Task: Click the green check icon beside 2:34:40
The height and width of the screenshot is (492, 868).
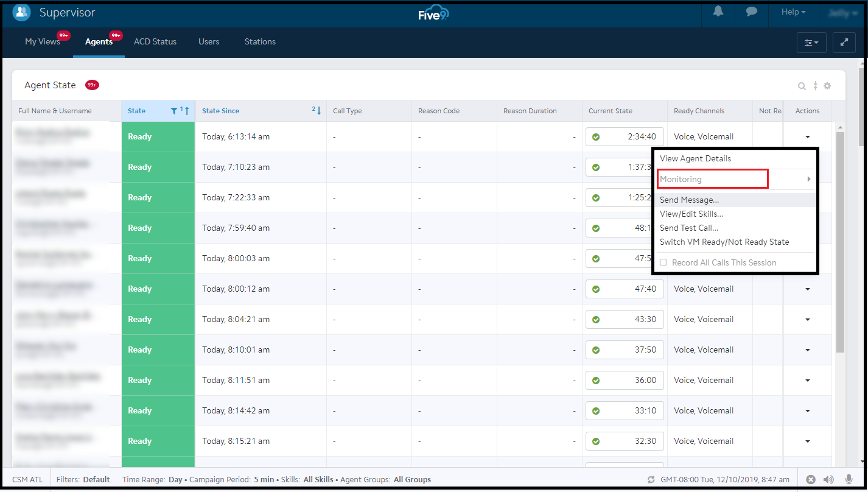Action: 596,137
